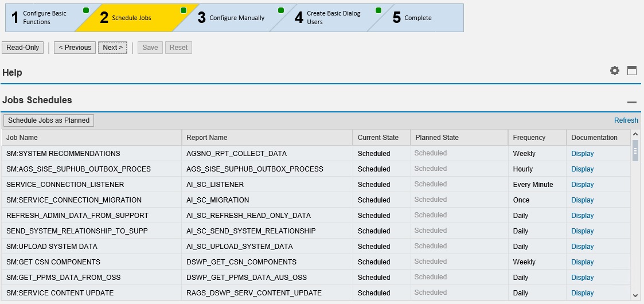Click the Help section heading
The image size is (644, 304).
point(12,73)
